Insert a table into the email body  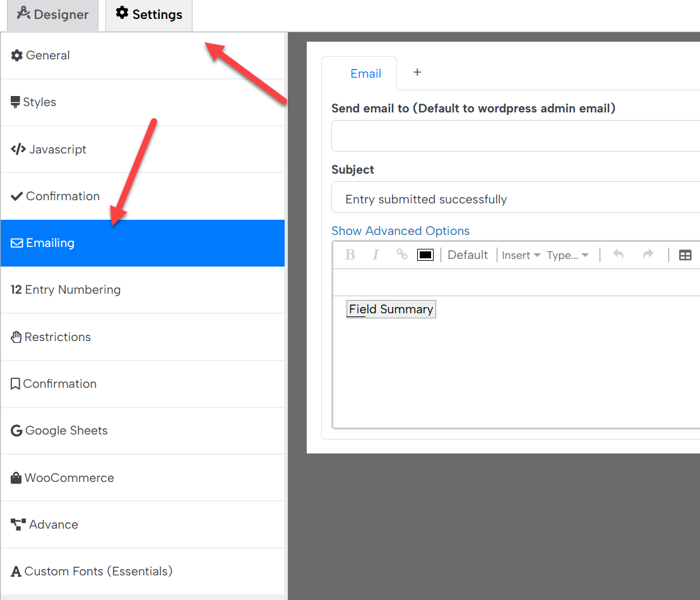685,255
